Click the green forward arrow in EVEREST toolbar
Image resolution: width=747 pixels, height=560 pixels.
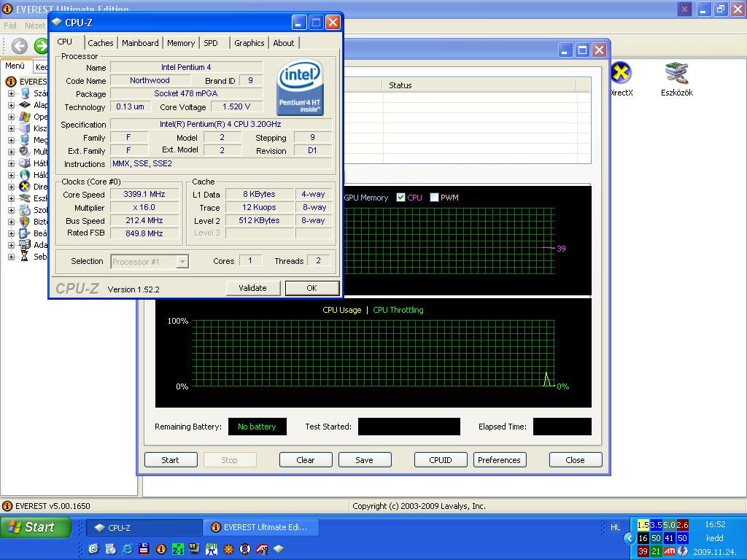click(41, 46)
